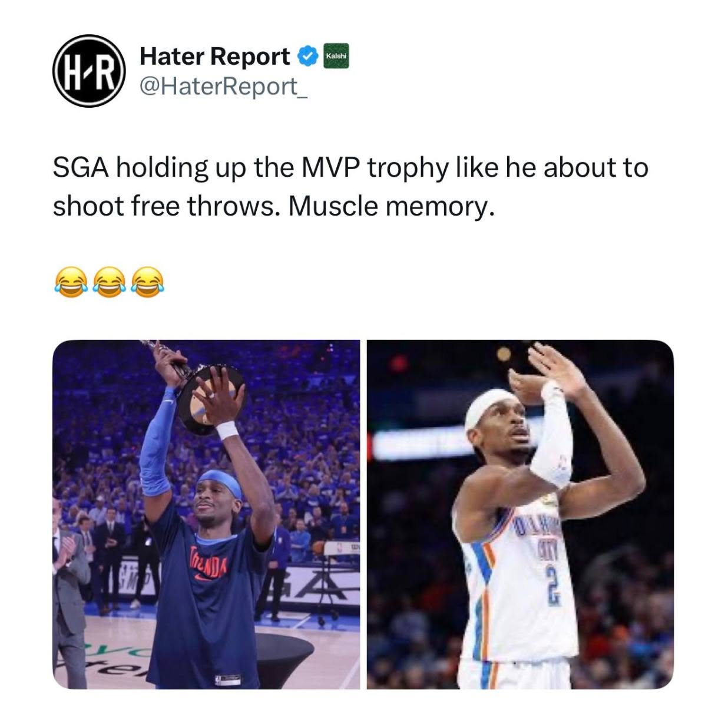Click the Hater Report display name

pos(214,57)
